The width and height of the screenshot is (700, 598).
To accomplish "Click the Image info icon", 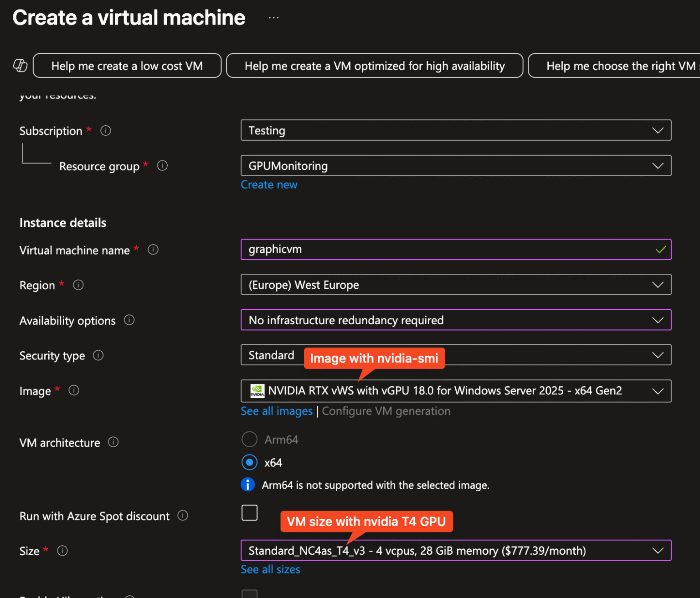I will 73,390.
